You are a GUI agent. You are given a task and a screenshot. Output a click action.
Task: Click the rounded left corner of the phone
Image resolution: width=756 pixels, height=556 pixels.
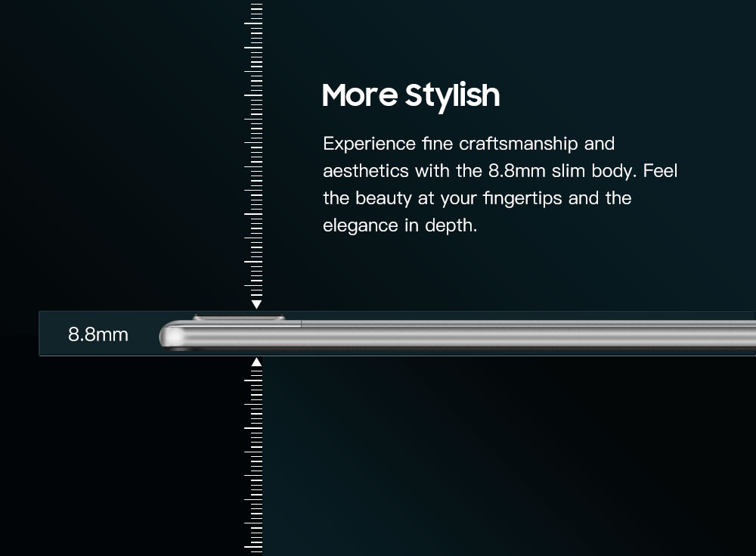[169, 334]
